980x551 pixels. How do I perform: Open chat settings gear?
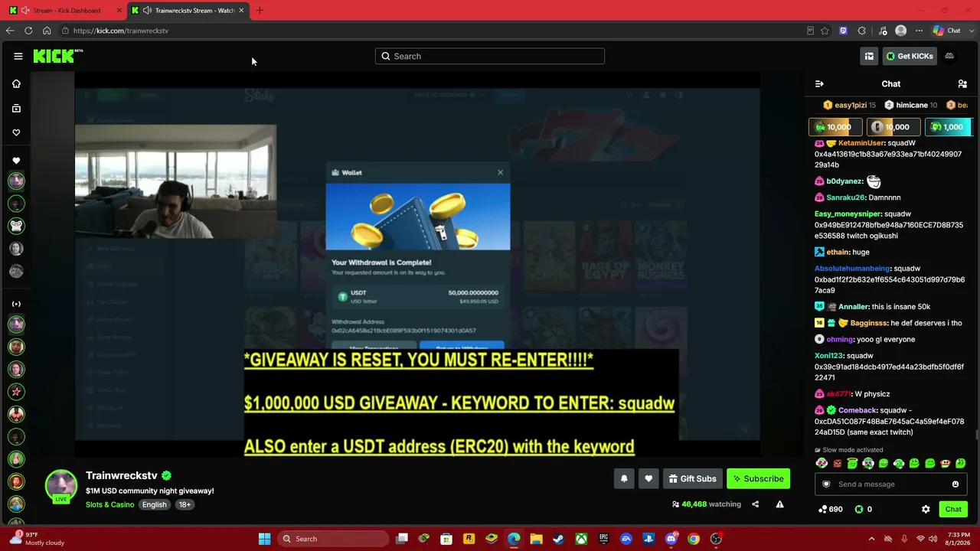click(926, 509)
